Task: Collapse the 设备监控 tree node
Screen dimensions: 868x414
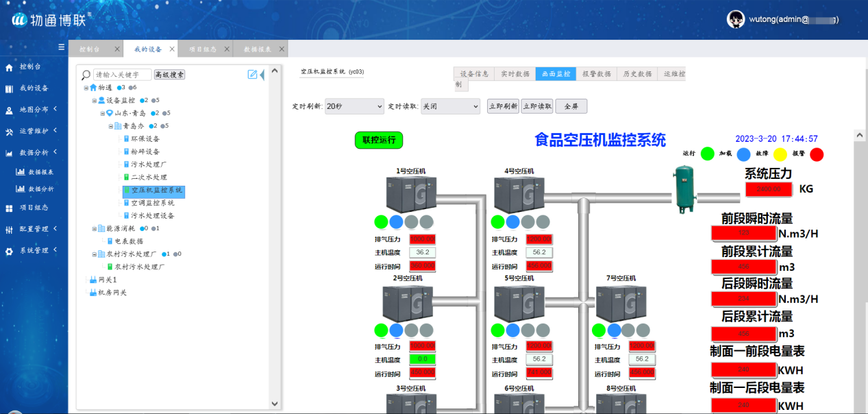Action: (95, 100)
